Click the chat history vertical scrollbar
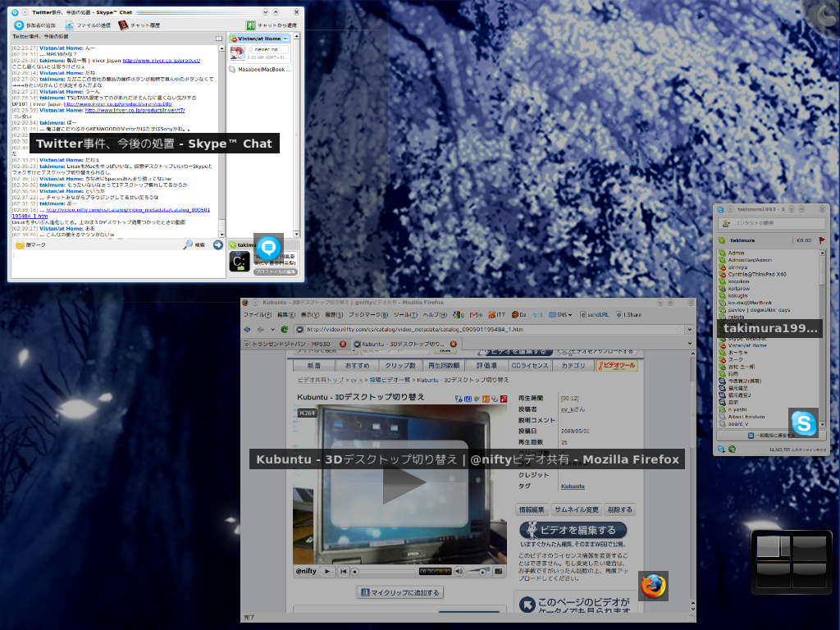The width and height of the screenshot is (840, 630). [221, 141]
